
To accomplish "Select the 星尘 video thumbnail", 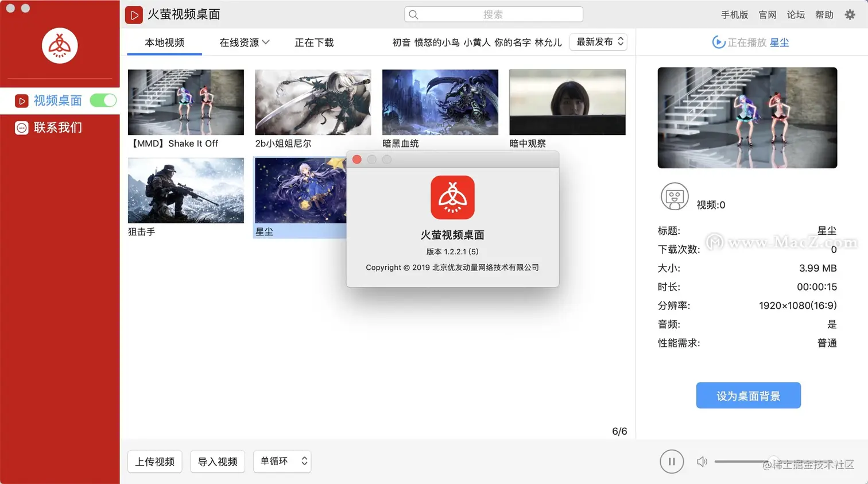I will [300, 191].
